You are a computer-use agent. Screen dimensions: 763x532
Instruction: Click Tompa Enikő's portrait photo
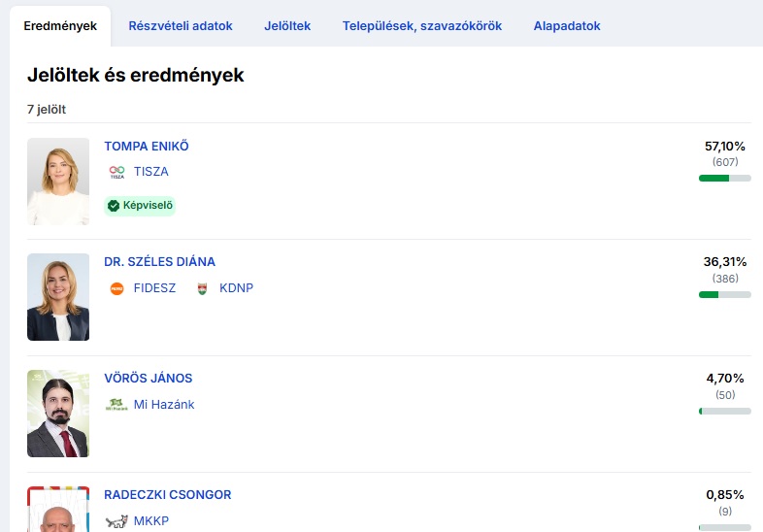tap(58, 182)
